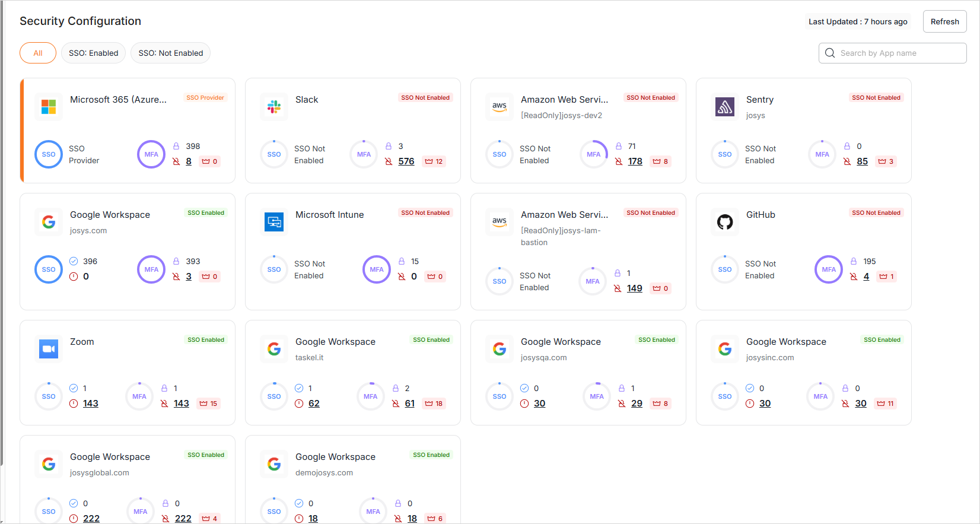Click the Microsoft Intune app logo

tap(274, 222)
